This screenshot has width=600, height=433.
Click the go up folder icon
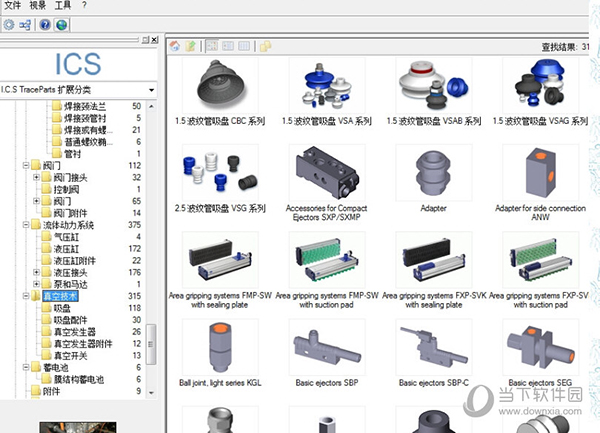pyautogui.click(x=190, y=46)
